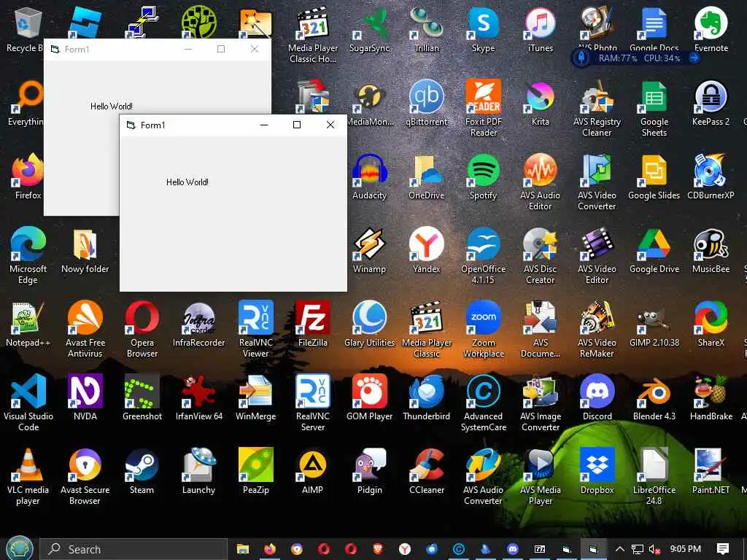
Task: Open the Skype desktop shortcut
Action: pyautogui.click(x=483, y=29)
